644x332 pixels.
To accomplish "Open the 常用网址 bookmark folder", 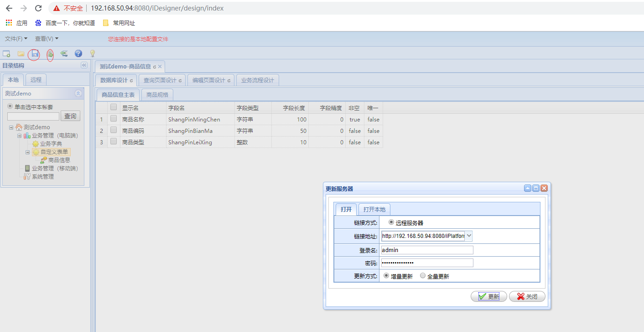I will (119, 23).
